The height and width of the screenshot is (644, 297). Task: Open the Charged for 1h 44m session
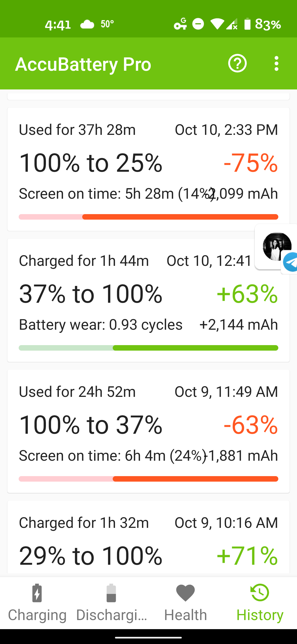tap(148, 300)
